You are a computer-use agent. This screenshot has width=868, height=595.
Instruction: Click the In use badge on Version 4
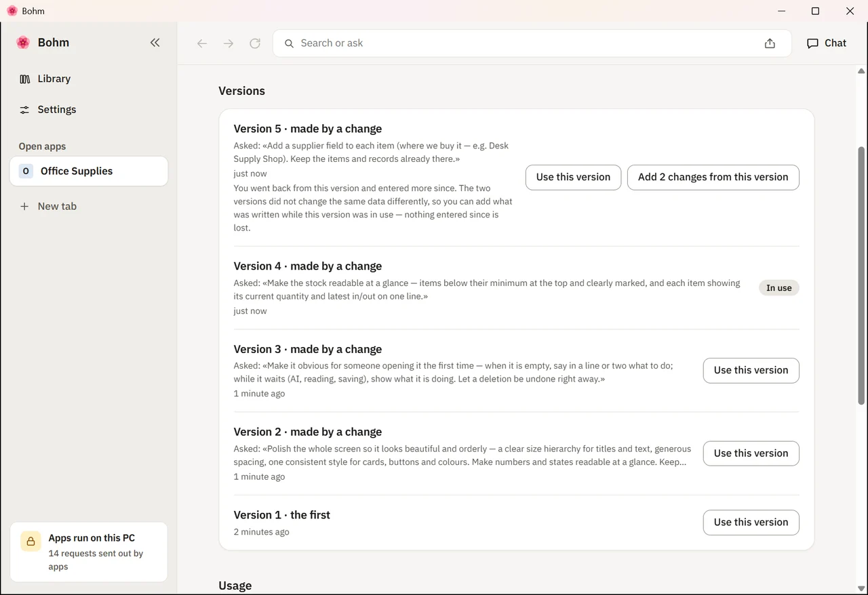(x=778, y=288)
